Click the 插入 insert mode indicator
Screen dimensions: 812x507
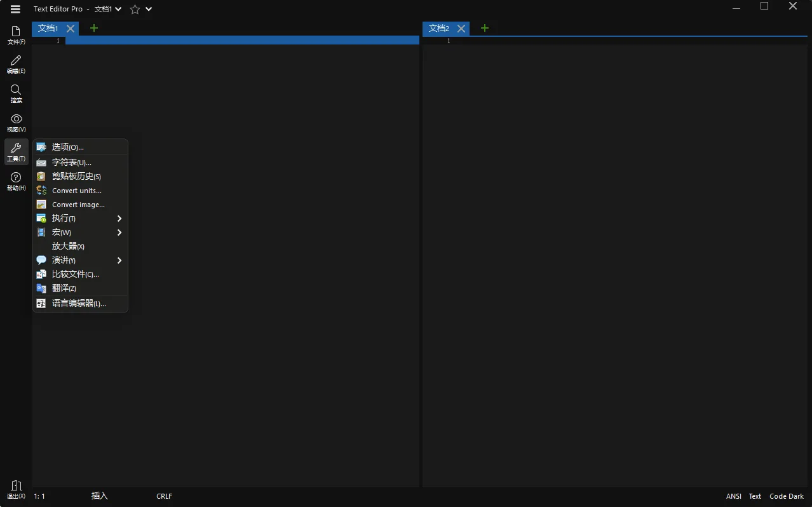coord(100,496)
